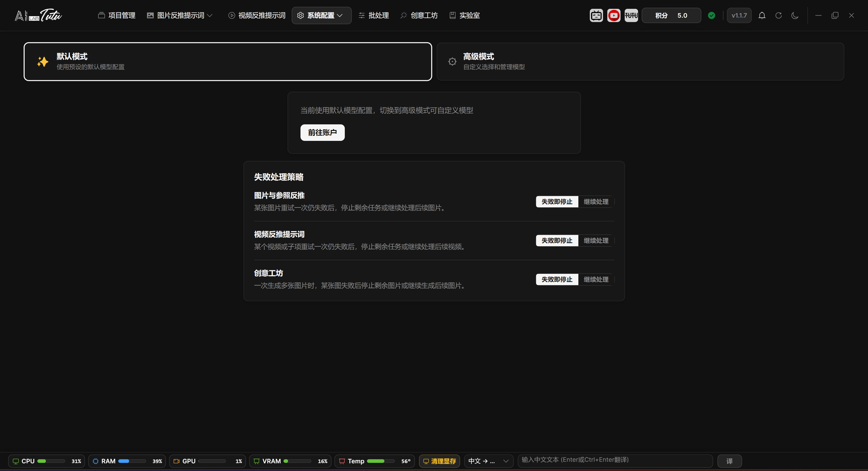Open notifications bell icon
The height and width of the screenshot is (471, 868).
coord(762,16)
